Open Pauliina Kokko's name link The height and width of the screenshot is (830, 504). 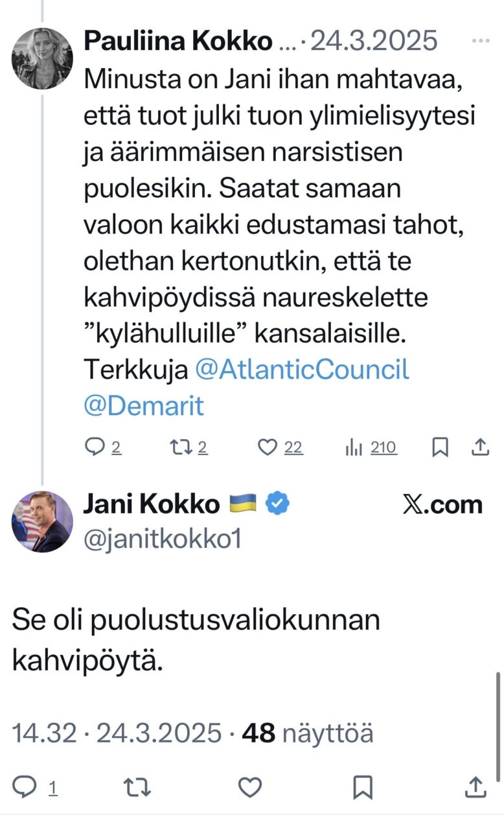click(178, 41)
